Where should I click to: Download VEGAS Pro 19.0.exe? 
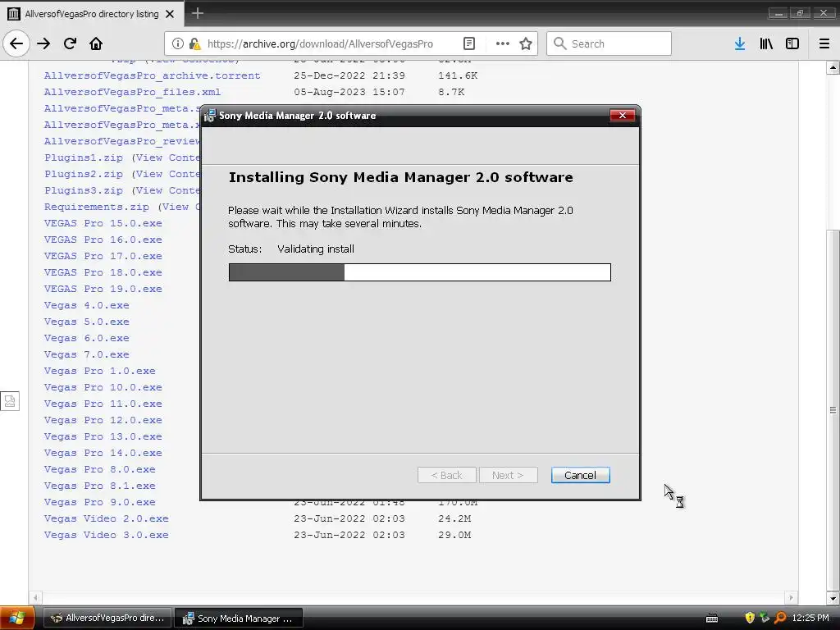tap(103, 289)
